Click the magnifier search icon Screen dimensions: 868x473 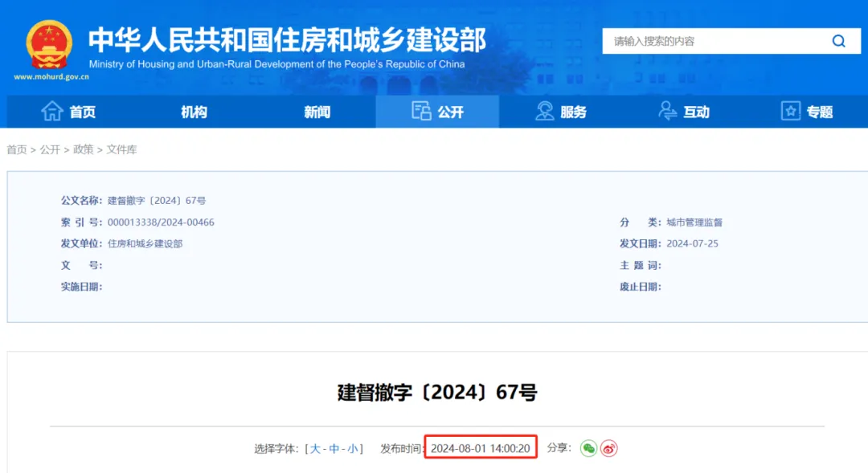[838, 41]
